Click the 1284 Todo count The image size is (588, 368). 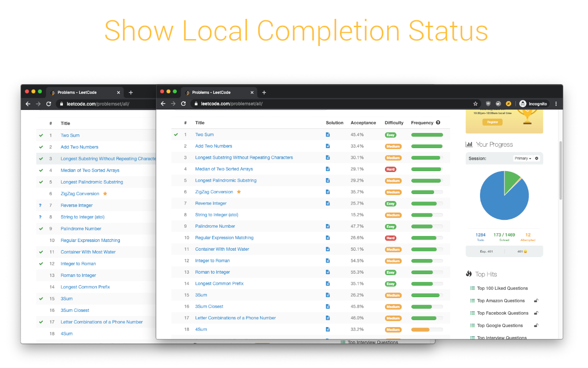[481, 235]
